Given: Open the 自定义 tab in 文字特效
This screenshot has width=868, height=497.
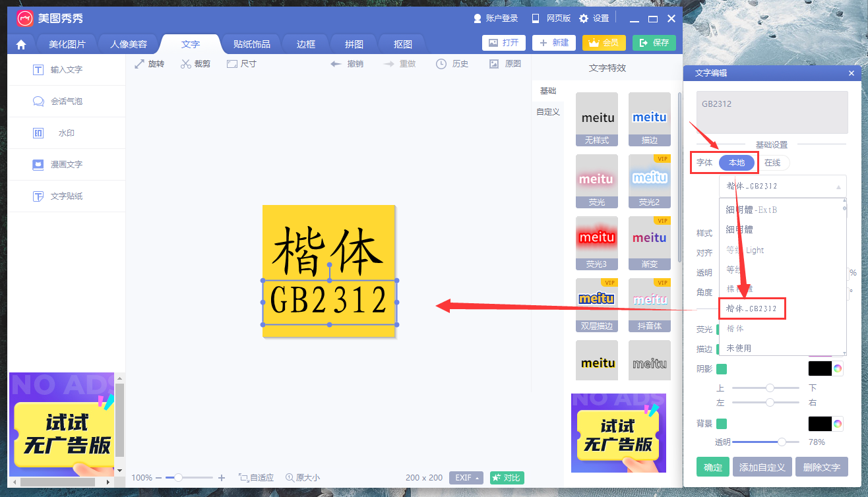Looking at the screenshot, I should tap(548, 112).
